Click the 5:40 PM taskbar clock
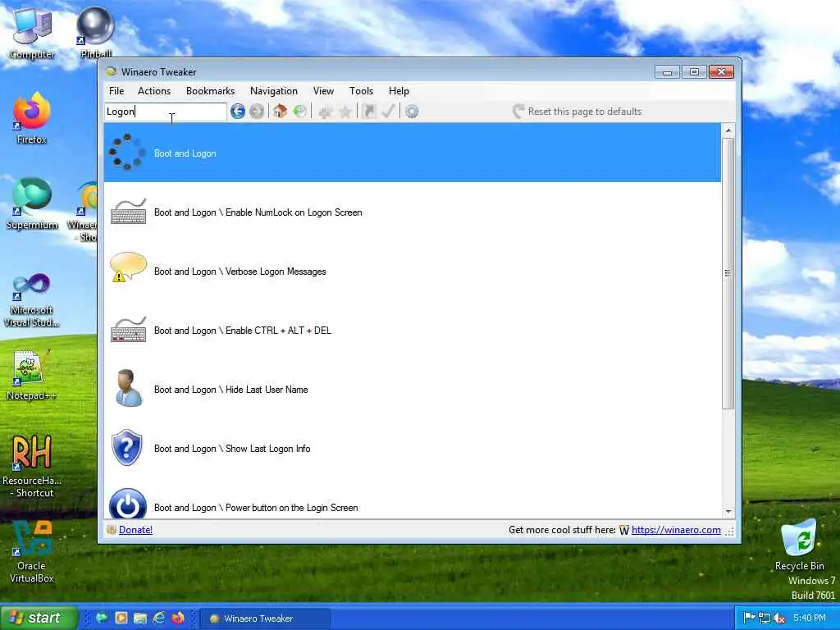Image resolution: width=840 pixels, height=630 pixels. [810, 618]
